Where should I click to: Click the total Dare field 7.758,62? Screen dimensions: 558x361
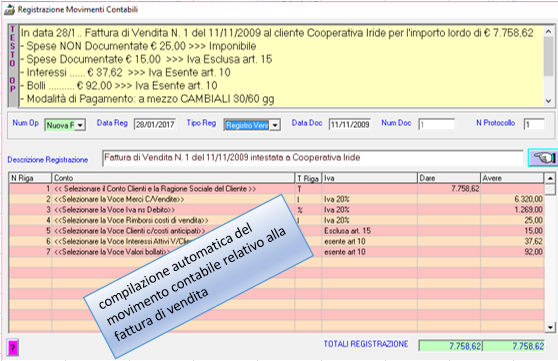(450, 346)
